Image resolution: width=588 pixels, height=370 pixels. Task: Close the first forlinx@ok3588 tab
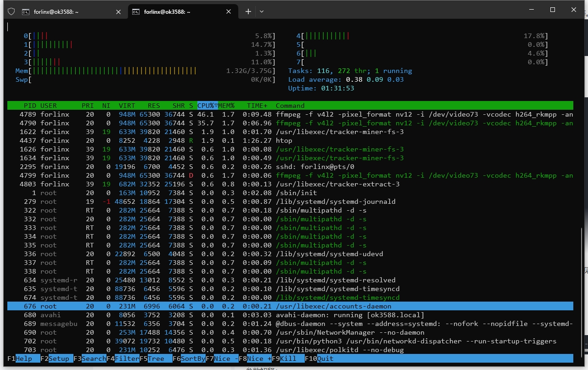tap(118, 12)
